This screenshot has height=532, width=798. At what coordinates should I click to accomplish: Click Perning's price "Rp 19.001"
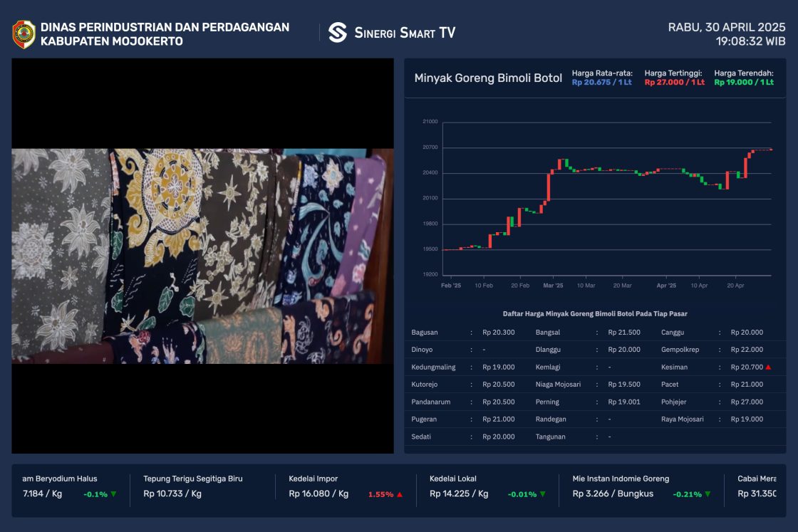(x=624, y=402)
